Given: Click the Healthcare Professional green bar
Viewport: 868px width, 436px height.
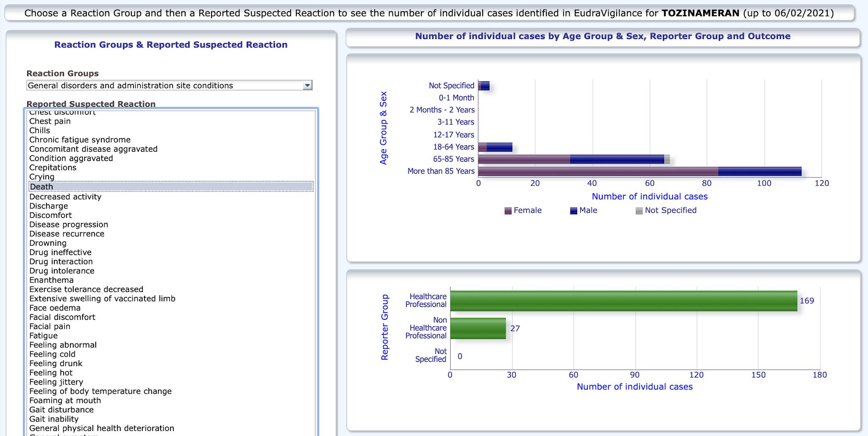Looking at the screenshot, I should pyautogui.click(x=623, y=301).
